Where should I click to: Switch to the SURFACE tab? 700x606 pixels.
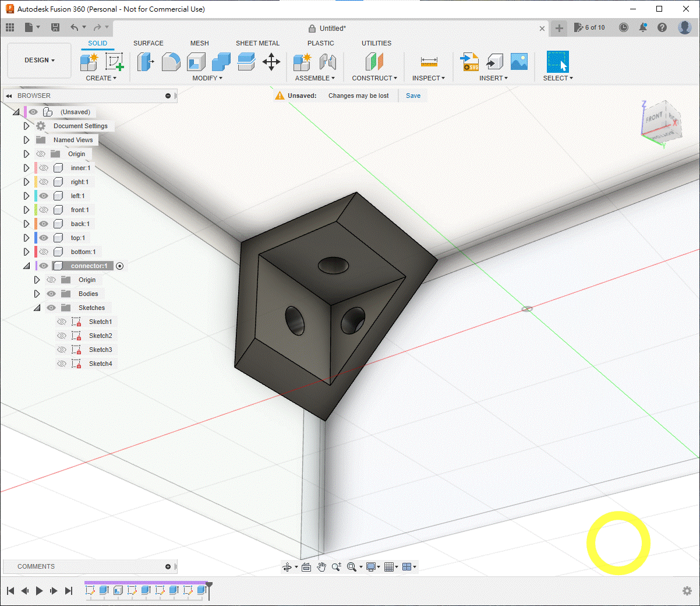(148, 43)
